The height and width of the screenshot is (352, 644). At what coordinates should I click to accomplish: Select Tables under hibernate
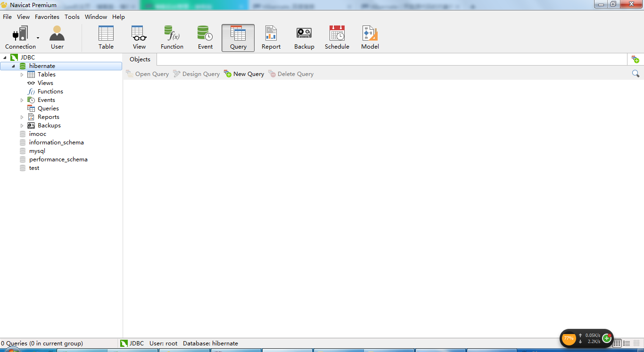click(47, 75)
